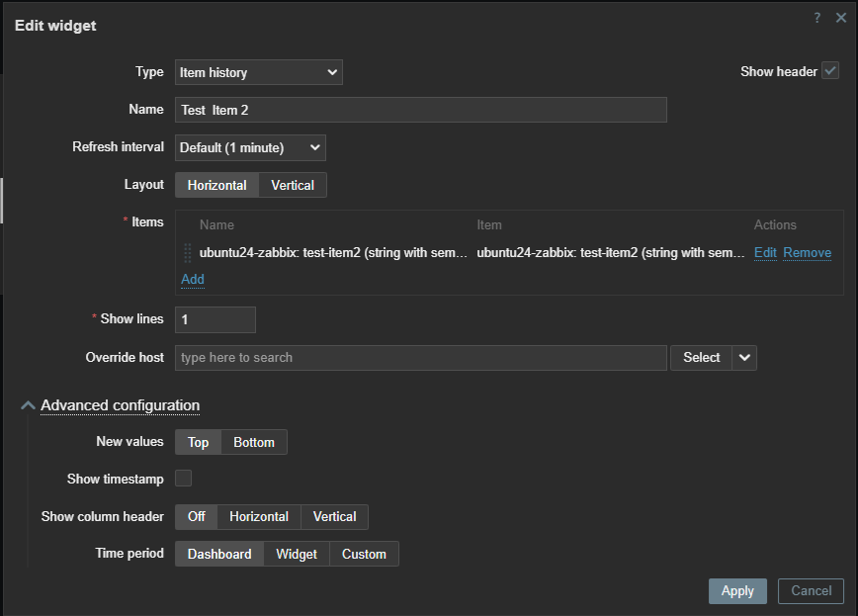Click the Edit link for test-item2
This screenshot has width=858, height=616.
pos(765,252)
